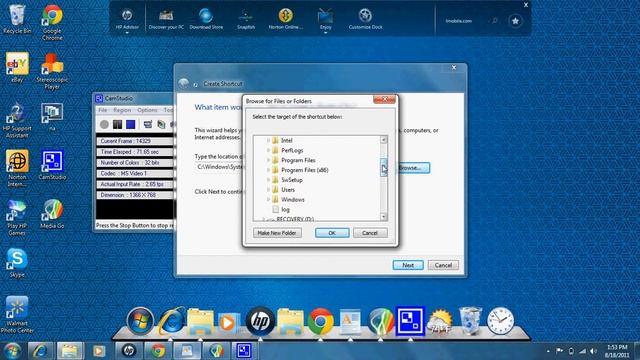Open Discover your PC in the top dock
640x360 pixels.
pos(166,20)
